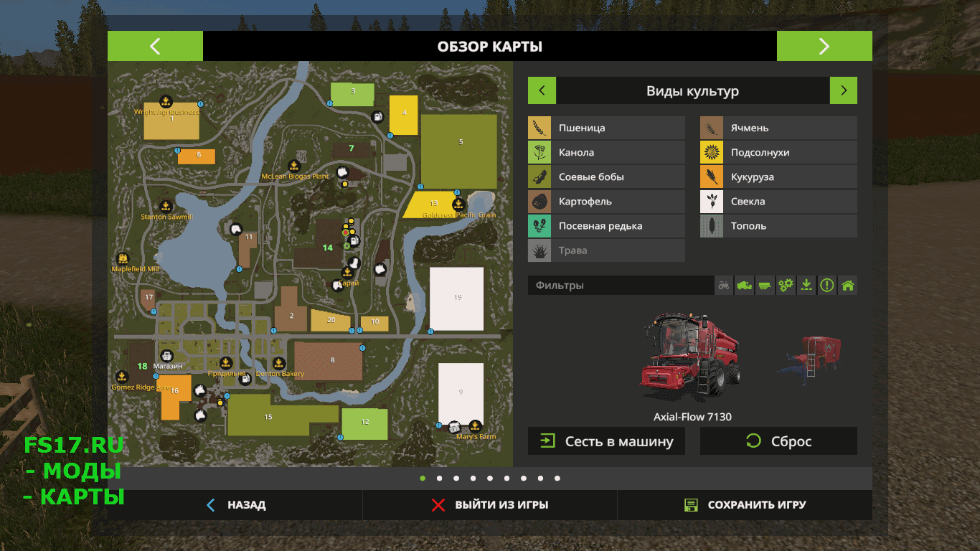The width and height of the screenshot is (980, 551).
Task: Toggle Ячмень crop overlay
Action: pos(778,128)
